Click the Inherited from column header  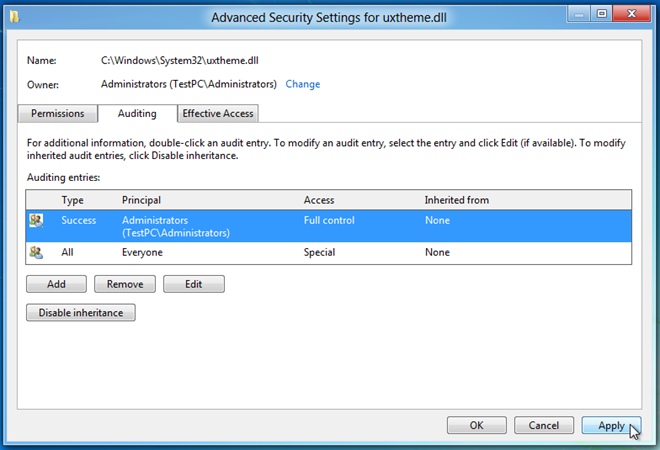pyautogui.click(x=457, y=200)
